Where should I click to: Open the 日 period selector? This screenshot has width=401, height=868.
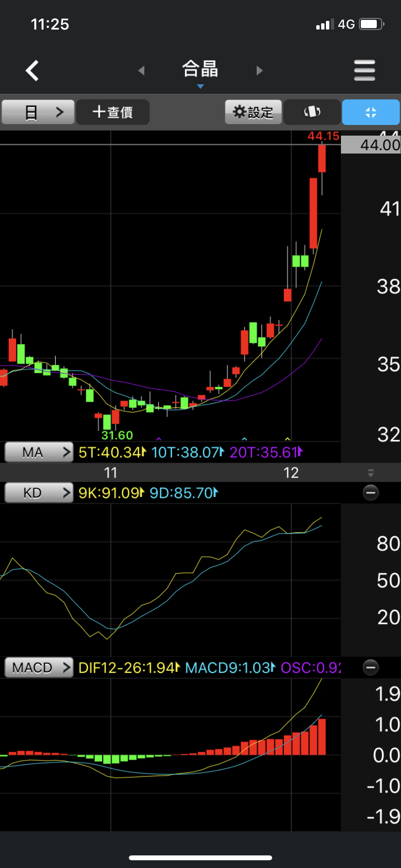38,112
